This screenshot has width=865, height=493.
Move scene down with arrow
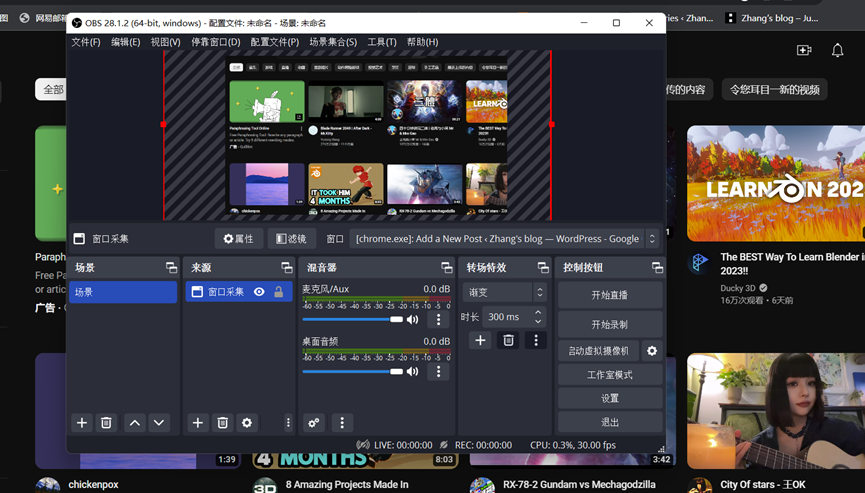159,423
